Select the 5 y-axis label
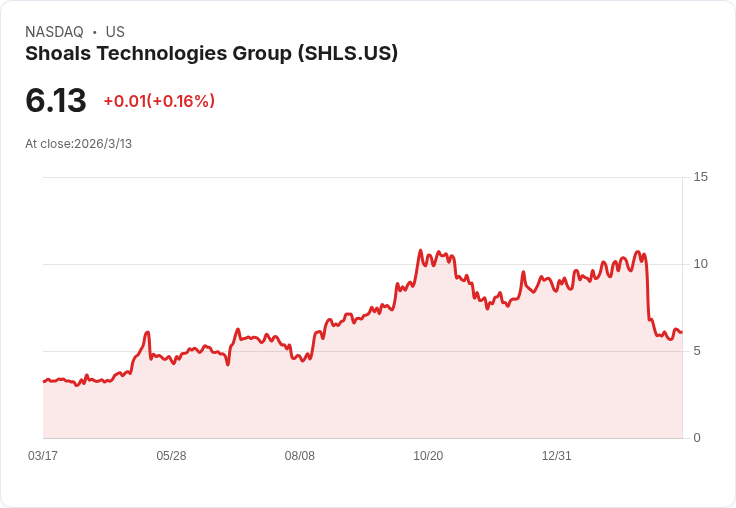Viewport: 736px width, 508px height. (697, 351)
